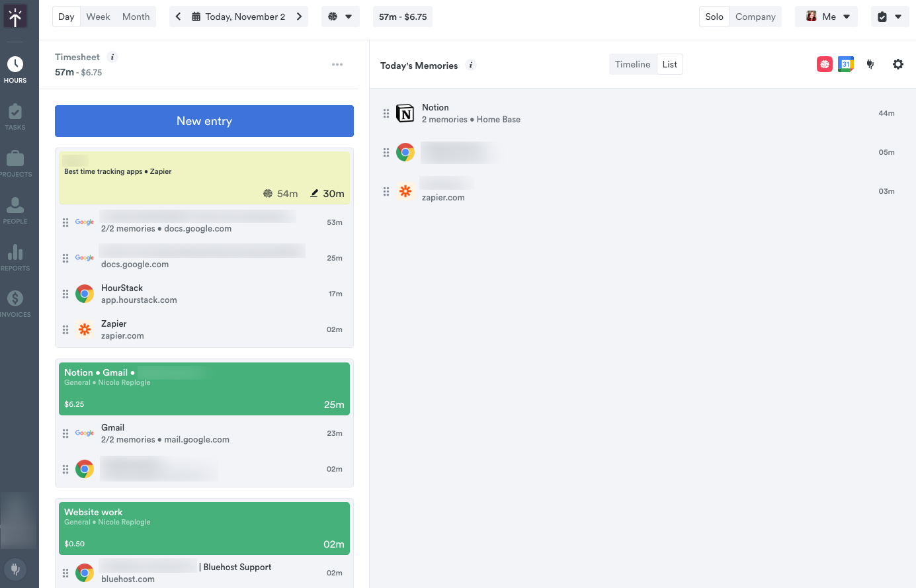Image resolution: width=916 pixels, height=588 pixels.
Task: Click the 44m duration on the Notion memory
Action: 886,113
